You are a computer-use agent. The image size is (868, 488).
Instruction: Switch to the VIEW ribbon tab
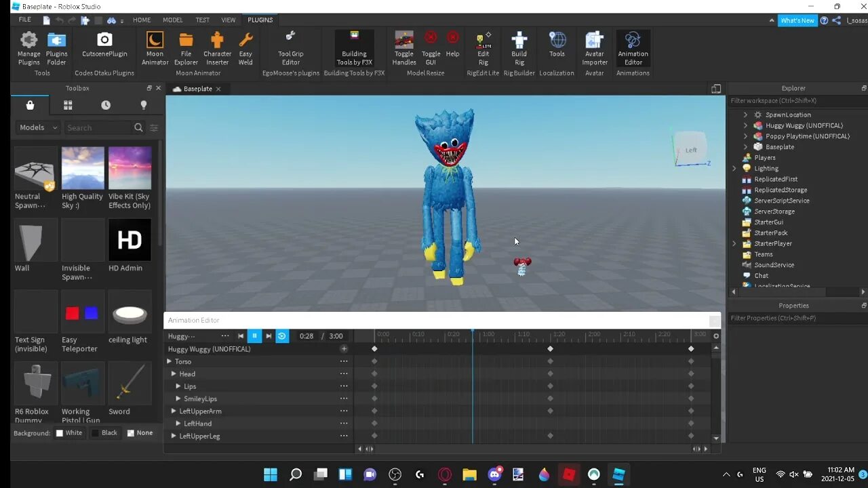(229, 20)
